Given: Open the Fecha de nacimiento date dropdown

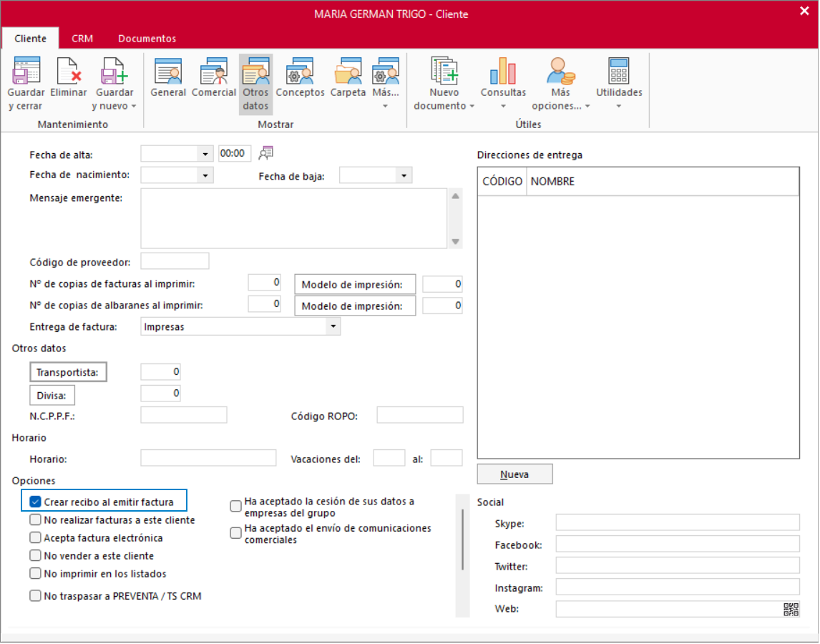Looking at the screenshot, I should click(205, 175).
